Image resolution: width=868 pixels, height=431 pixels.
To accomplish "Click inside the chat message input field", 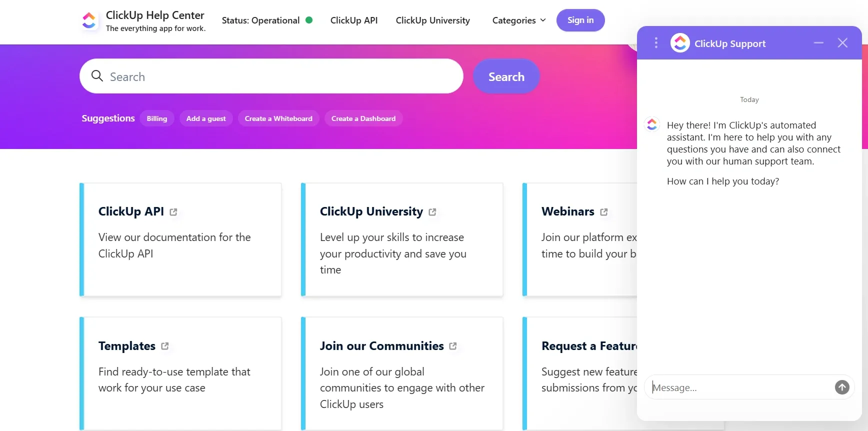I will pyautogui.click(x=725, y=387).
